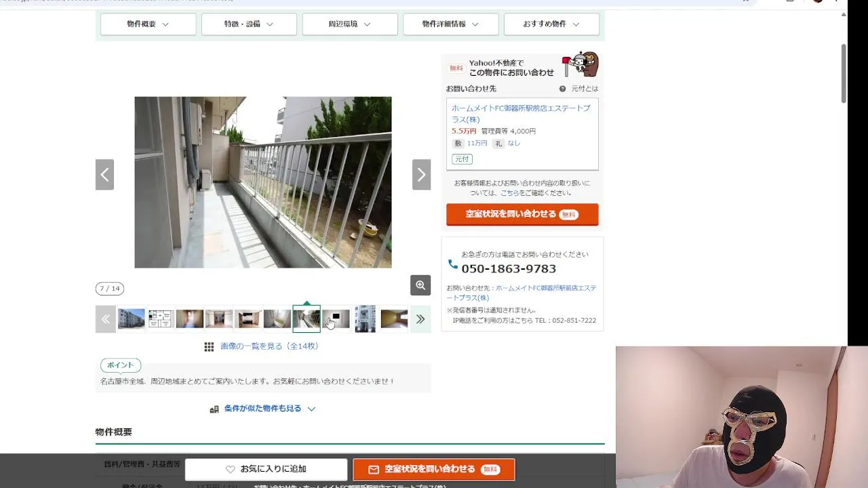Select the third thumbnail showing hallway

(190, 319)
